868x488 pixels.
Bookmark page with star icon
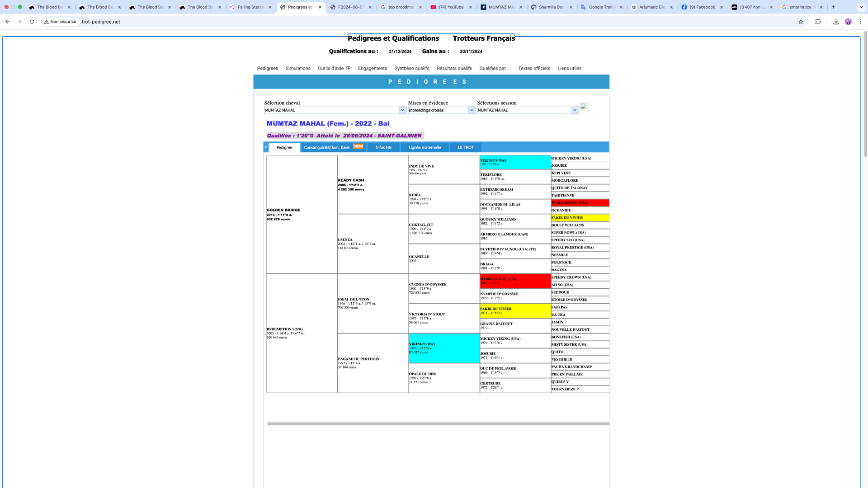(x=801, y=22)
